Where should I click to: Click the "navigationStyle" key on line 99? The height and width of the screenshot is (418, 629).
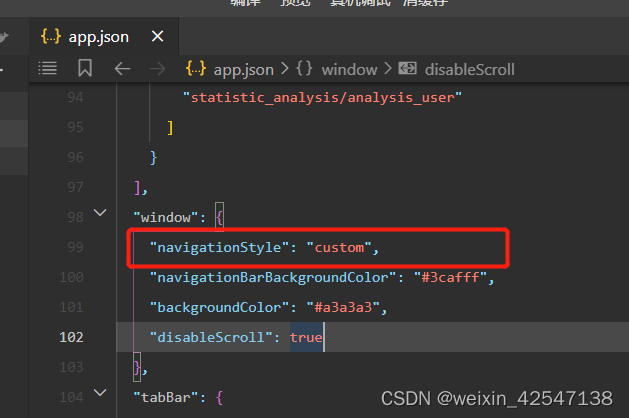click(x=219, y=248)
